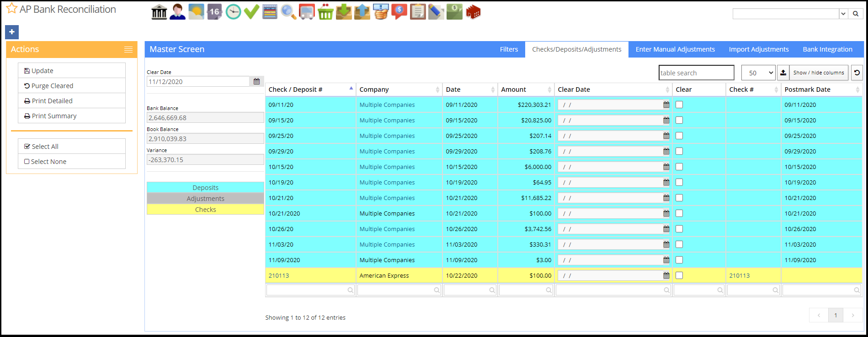Click the magnifying glass toolbar icon
The height and width of the screenshot is (337, 868).
[x=288, y=12]
